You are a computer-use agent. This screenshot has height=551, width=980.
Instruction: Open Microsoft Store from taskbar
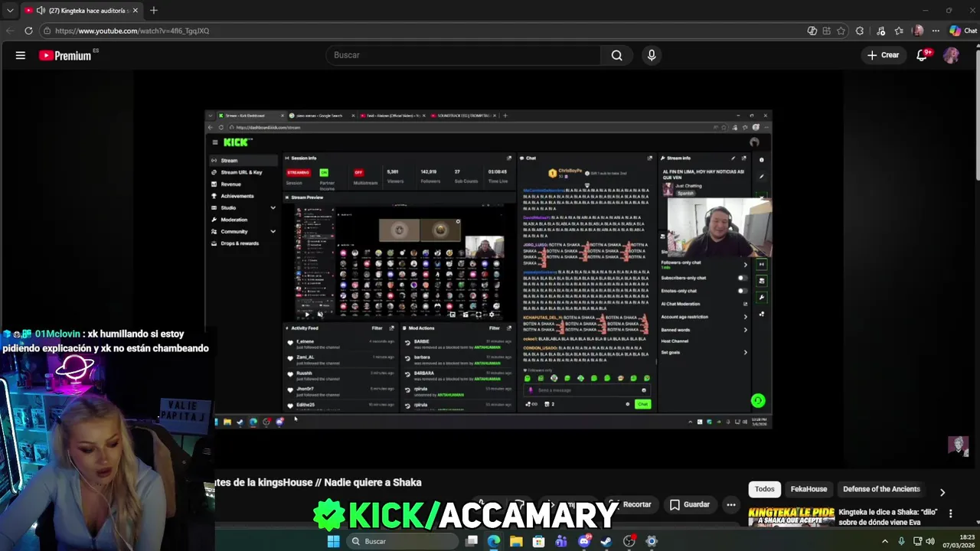click(539, 541)
